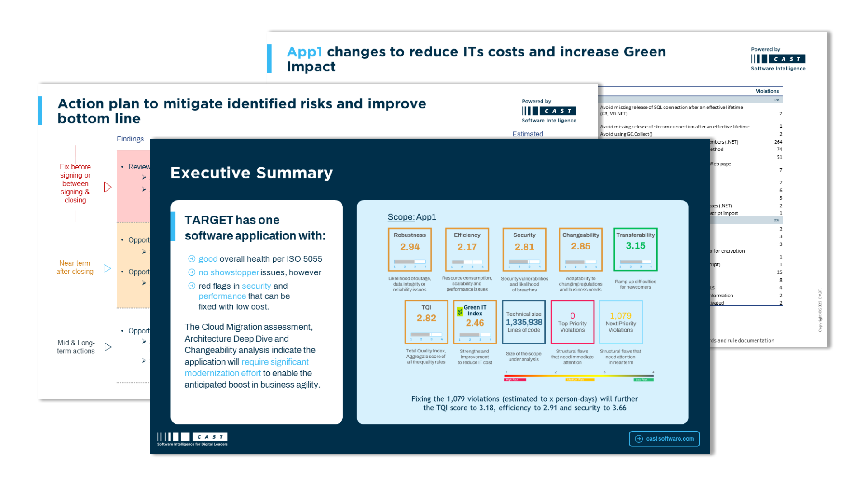Click the bullet arrow icon beside 'no showstopper issues'

(192, 272)
